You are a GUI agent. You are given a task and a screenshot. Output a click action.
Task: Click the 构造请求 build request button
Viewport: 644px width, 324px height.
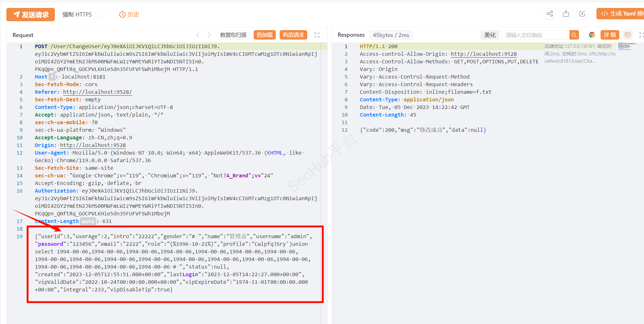pos(293,35)
